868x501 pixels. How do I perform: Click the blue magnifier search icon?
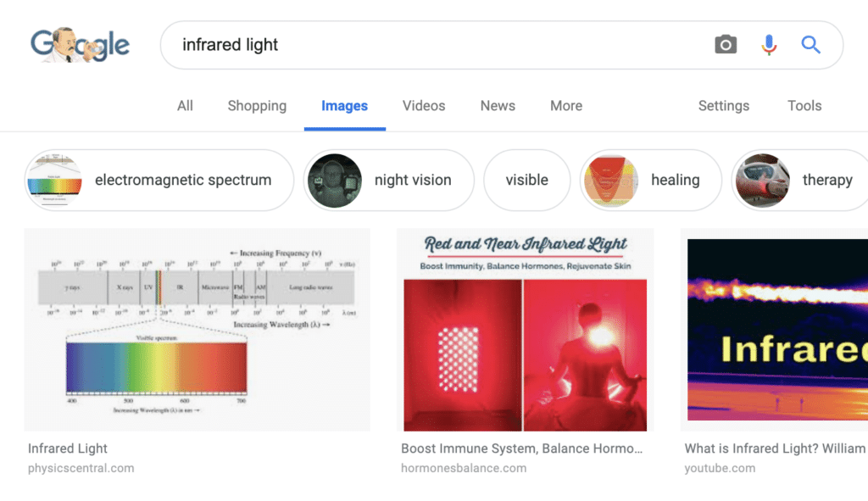(x=811, y=45)
